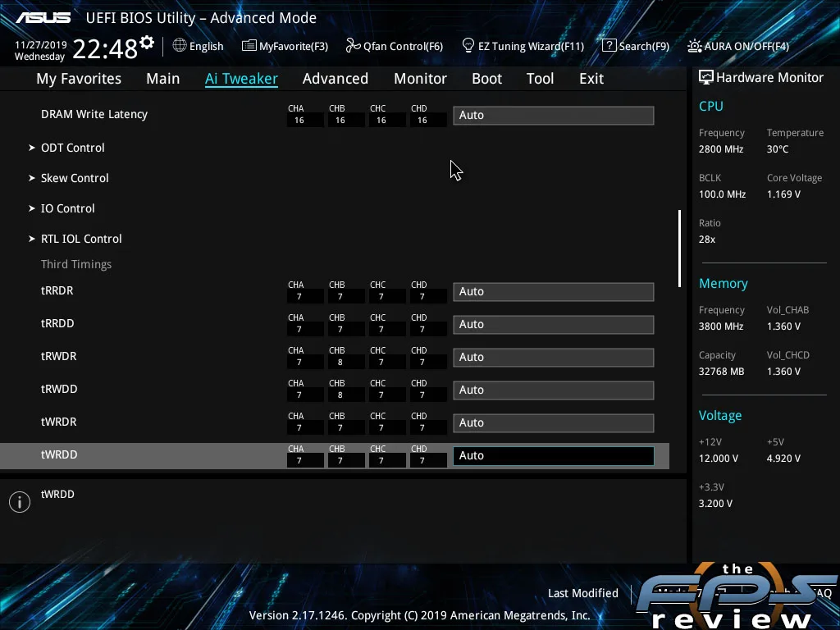
Task: Expand the Skew Control submenu
Action: click(75, 178)
